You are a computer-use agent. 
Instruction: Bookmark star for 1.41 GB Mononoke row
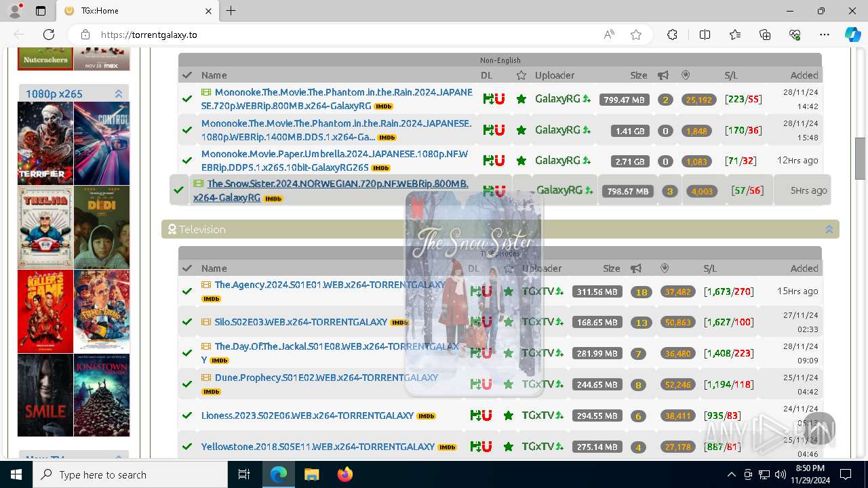(521, 130)
